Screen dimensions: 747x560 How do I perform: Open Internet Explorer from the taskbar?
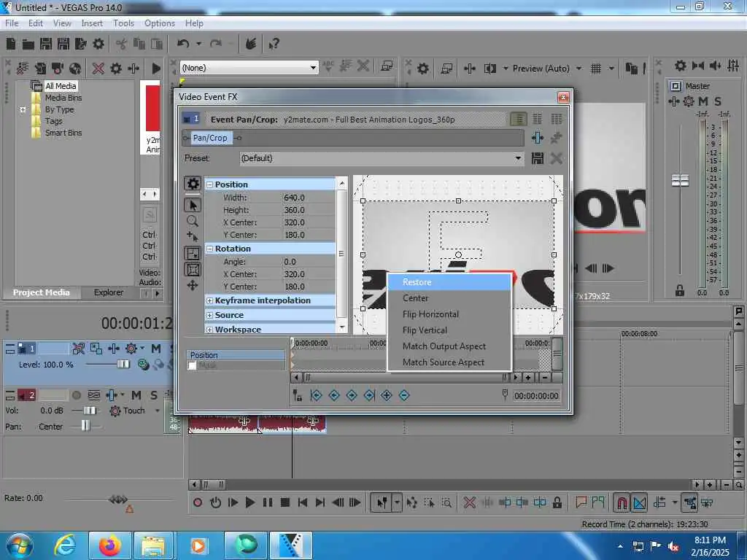(x=65, y=545)
